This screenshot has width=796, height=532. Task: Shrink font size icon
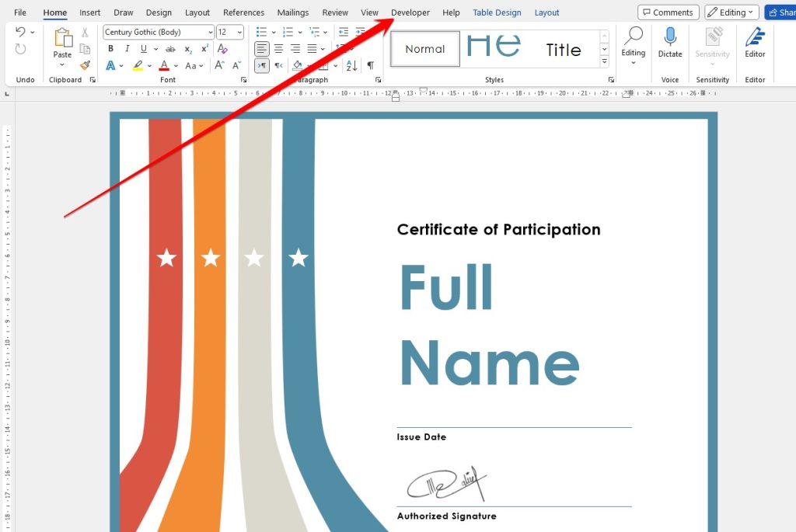point(236,65)
